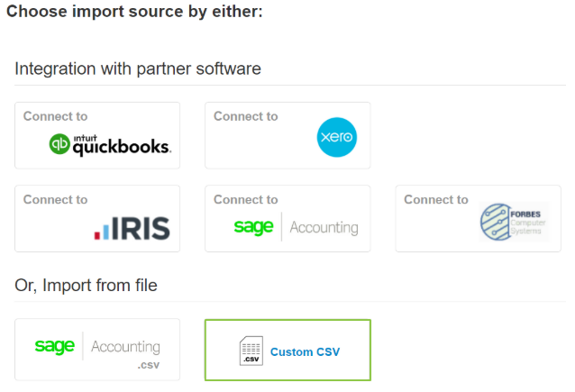Click the .csv file icon beside Custom CSV
This screenshot has width=575, height=392.
point(251,351)
